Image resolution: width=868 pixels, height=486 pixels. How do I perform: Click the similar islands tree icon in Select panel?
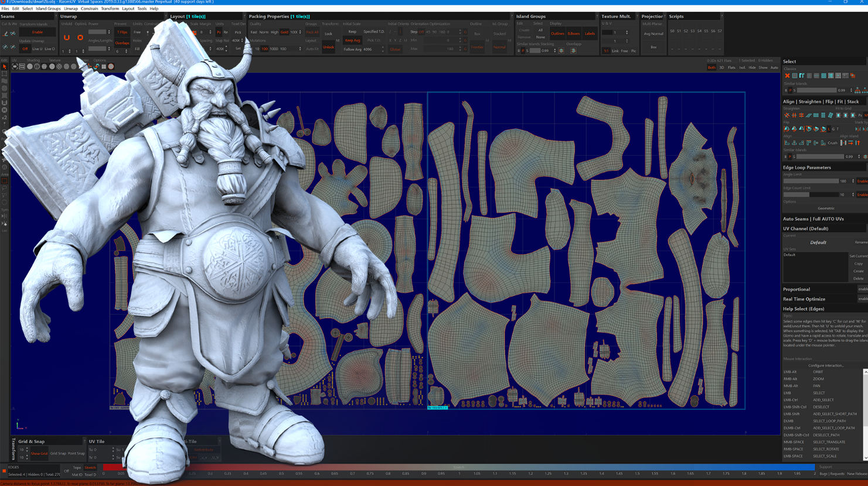click(857, 90)
